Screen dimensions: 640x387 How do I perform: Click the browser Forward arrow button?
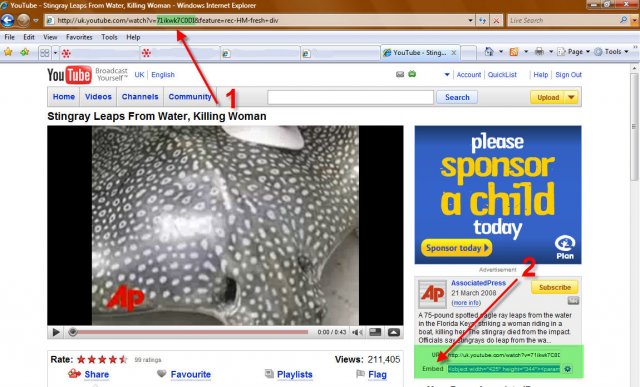23,20
